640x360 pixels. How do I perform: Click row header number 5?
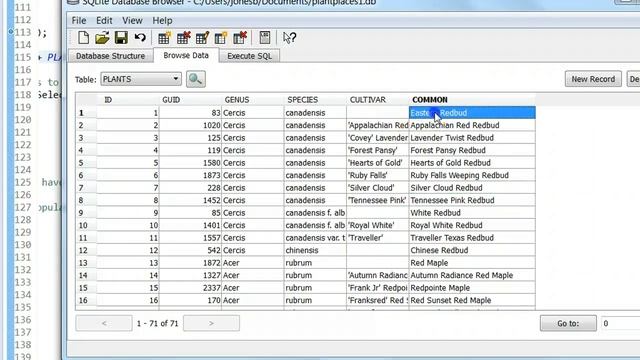86,163
